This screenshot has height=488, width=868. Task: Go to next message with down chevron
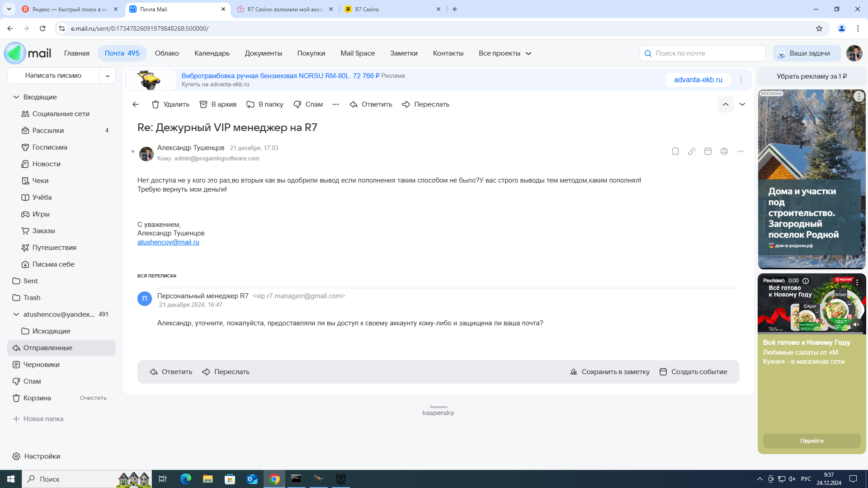coord(742,104)
